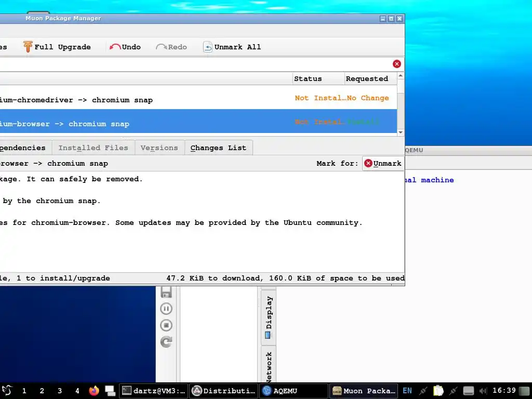Open the start menu bird icon

click(7, 391)
